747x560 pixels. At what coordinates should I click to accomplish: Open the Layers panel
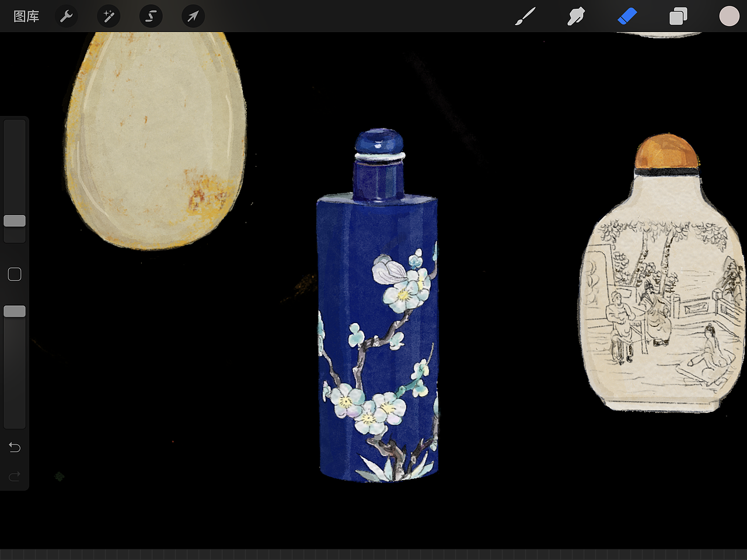(x=678, y=16)
